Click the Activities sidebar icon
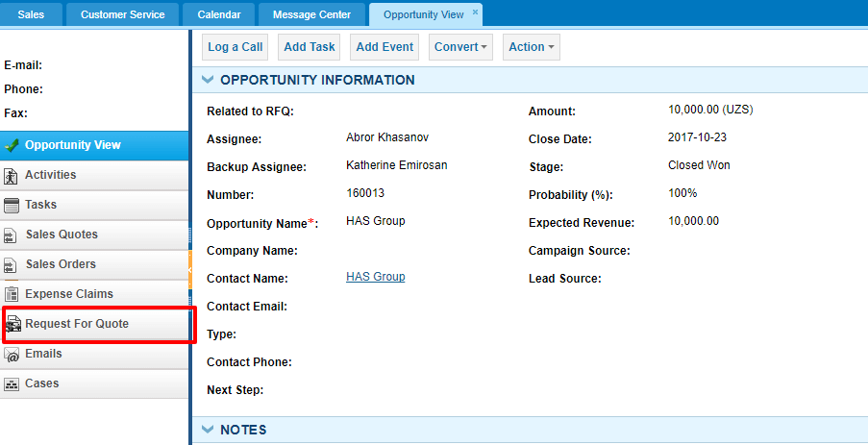This screenshot has height=445, width=868. click(x=12, y=176)
